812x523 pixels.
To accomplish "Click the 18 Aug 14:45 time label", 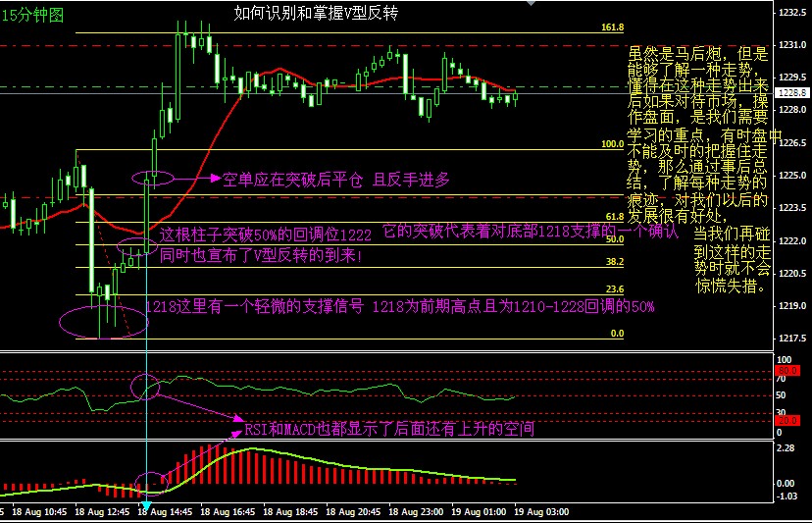I will pos(169,512).
